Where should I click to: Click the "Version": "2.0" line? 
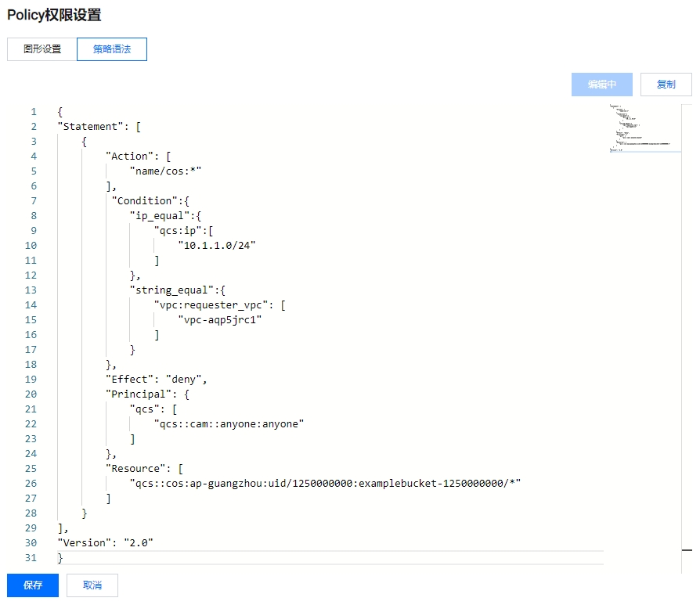click(x=105, y=543)
